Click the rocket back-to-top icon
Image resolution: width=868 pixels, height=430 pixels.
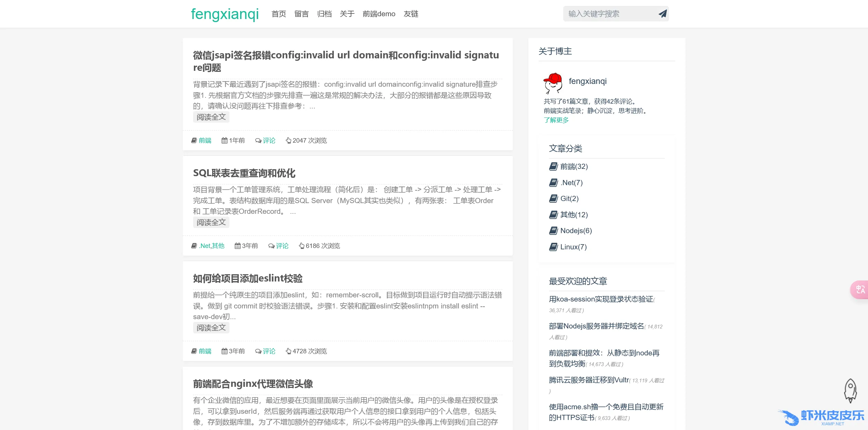click(850, 391)
